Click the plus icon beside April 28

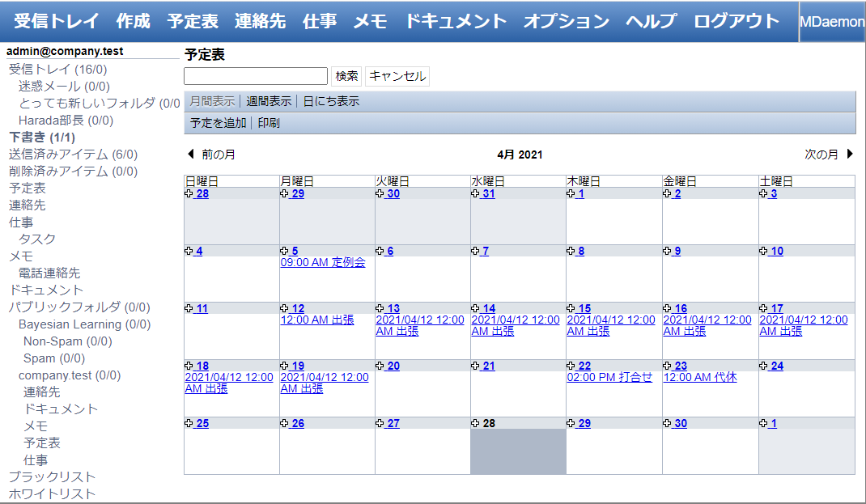pos(475,424)
